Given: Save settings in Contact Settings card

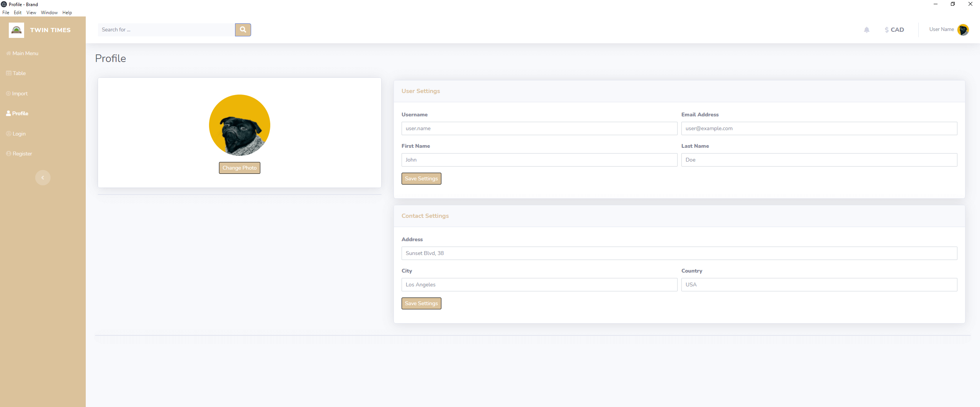Looking at the screenshot, I should (x=421, y=303).
